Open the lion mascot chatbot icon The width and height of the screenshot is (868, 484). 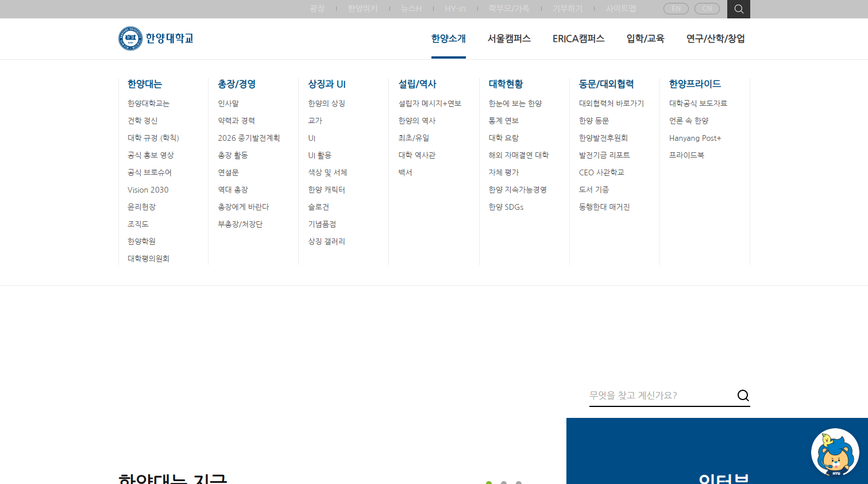coord(835,452)
